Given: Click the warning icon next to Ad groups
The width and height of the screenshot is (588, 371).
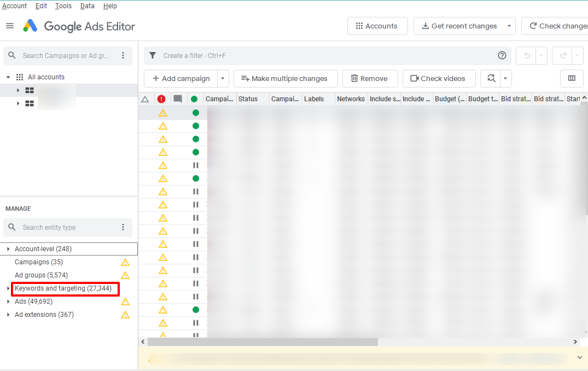Looking at the screenshot, I should tap(125, 275).
